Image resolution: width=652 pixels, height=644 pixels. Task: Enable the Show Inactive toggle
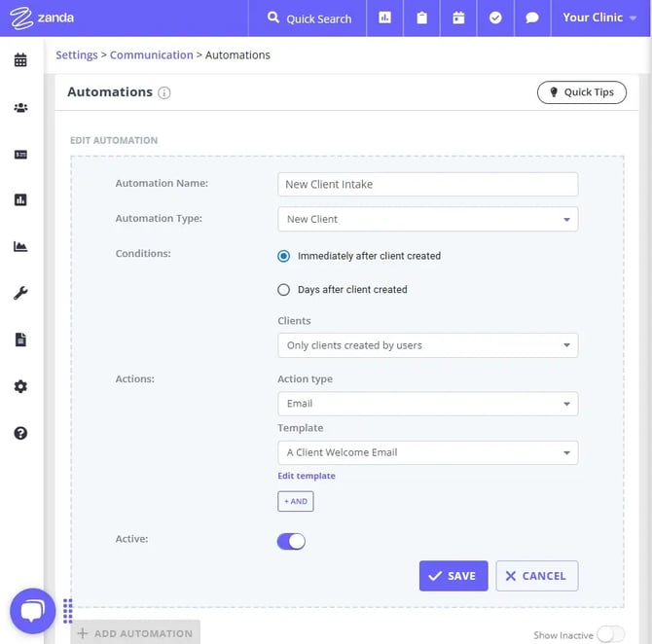610,634
